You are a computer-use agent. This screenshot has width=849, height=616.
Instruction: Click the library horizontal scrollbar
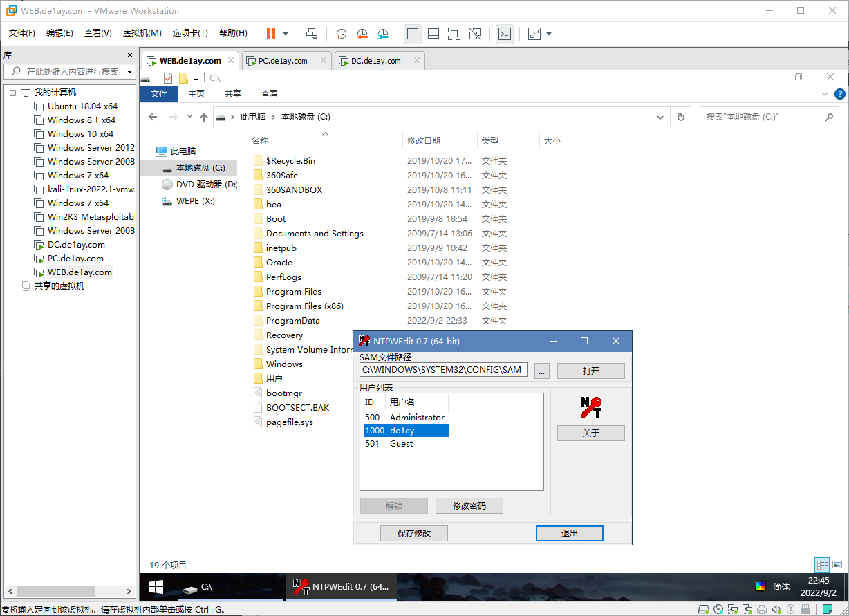click(x=57, y=592)
